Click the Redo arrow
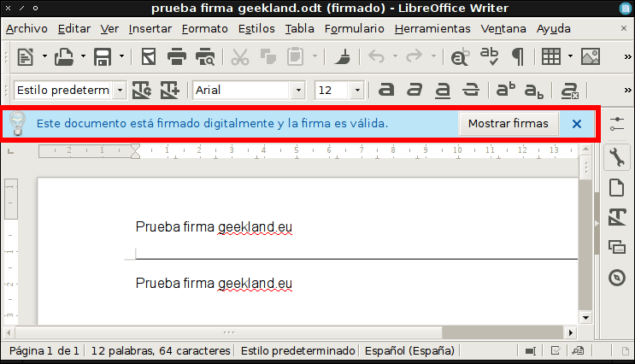Image resolution: width=635 pixels, height=364 pixels. pos(414,56)
